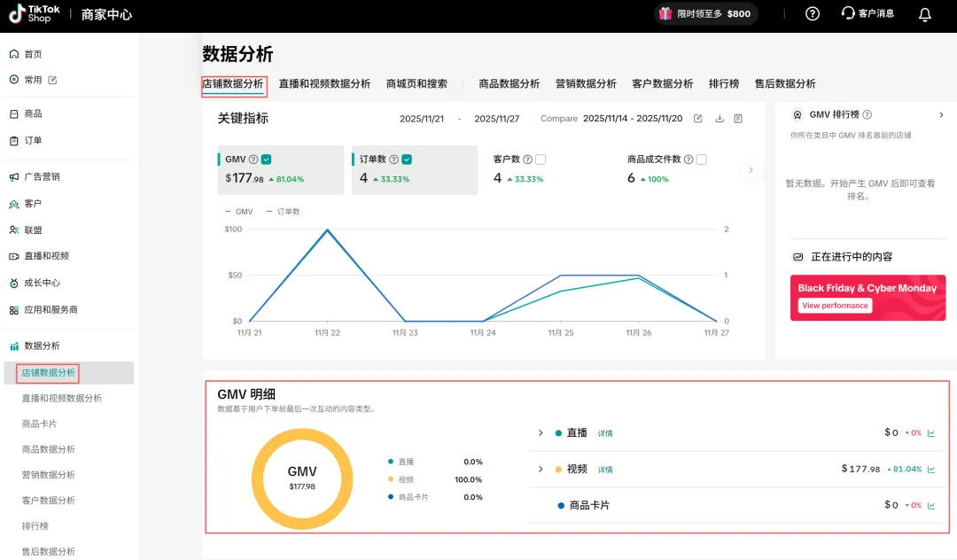
Task: Expand the GMV 排行榜 arrow
Action: tap(941, 115)
